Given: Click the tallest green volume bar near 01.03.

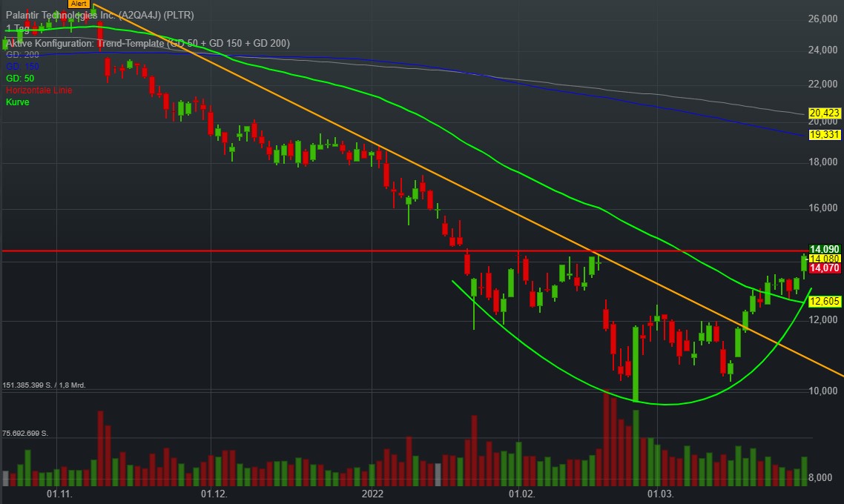Looking at the screenshot, I should pos(636,448).
